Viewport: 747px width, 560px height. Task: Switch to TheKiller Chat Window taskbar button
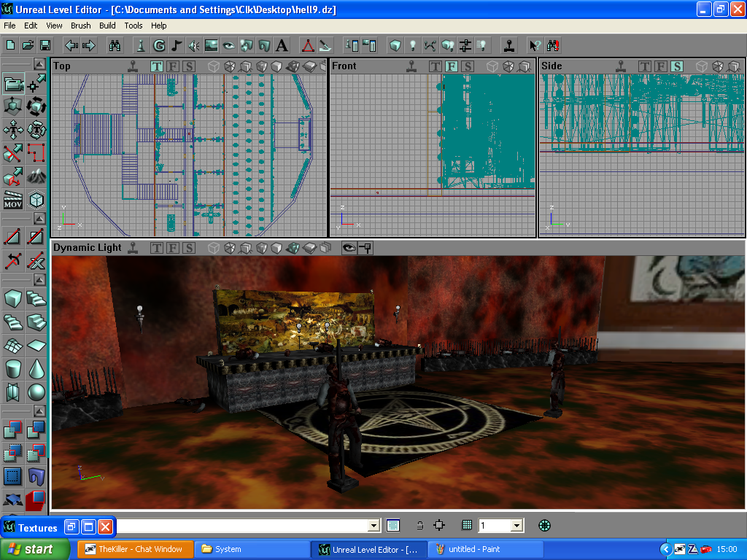pos(135,549)
